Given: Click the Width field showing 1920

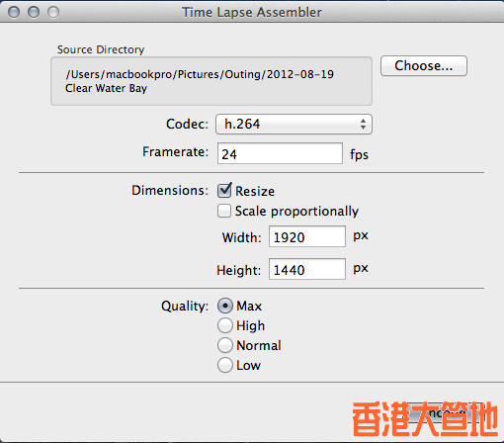Looking at the screenshot, I should [307, 236].
